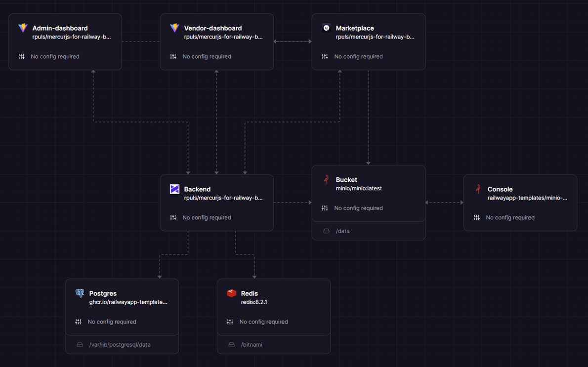The width and height of the screenshot is (588, 367).
Task: Click config sliders icon on Redis card
Action: pos(230,322)
